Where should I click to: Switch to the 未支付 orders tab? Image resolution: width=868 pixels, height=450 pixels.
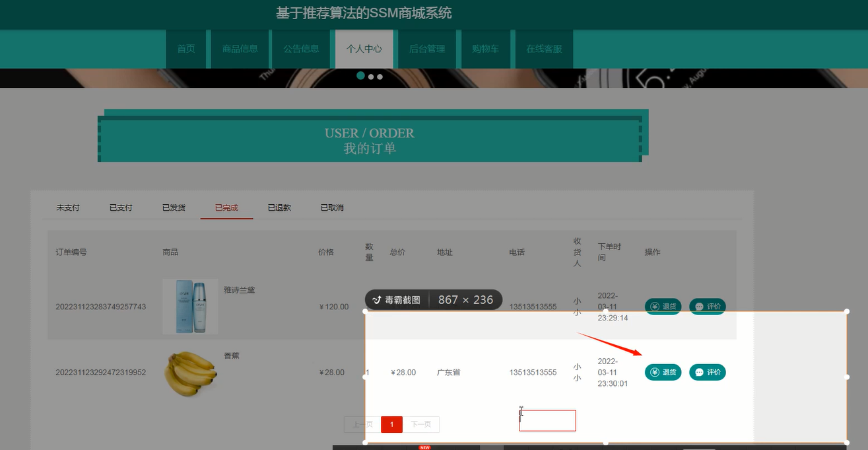(68, 207)
